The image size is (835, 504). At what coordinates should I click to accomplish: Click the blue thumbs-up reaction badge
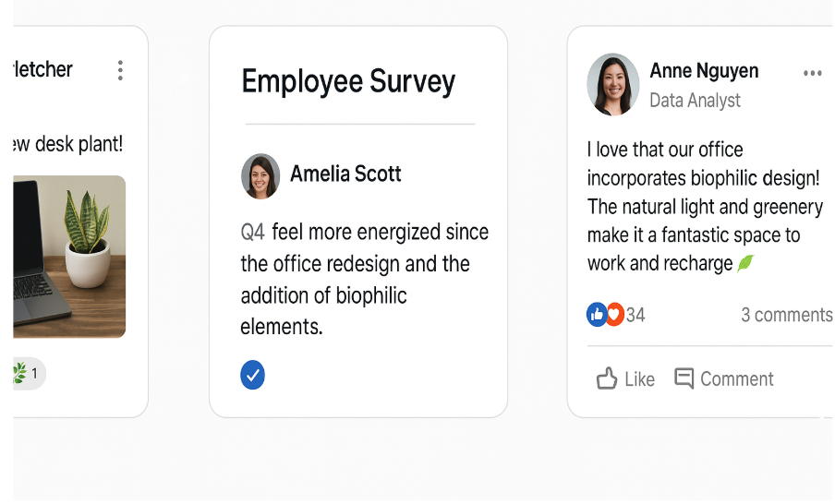(597, 315)
